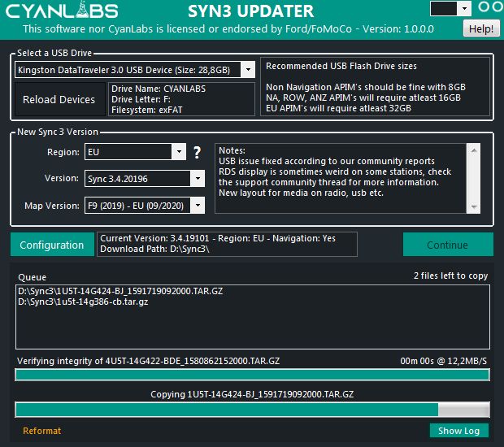Screen dimensions: 504x447
Task: Click Notes scrollbar down arrow
Action: (x=473, y=207)
